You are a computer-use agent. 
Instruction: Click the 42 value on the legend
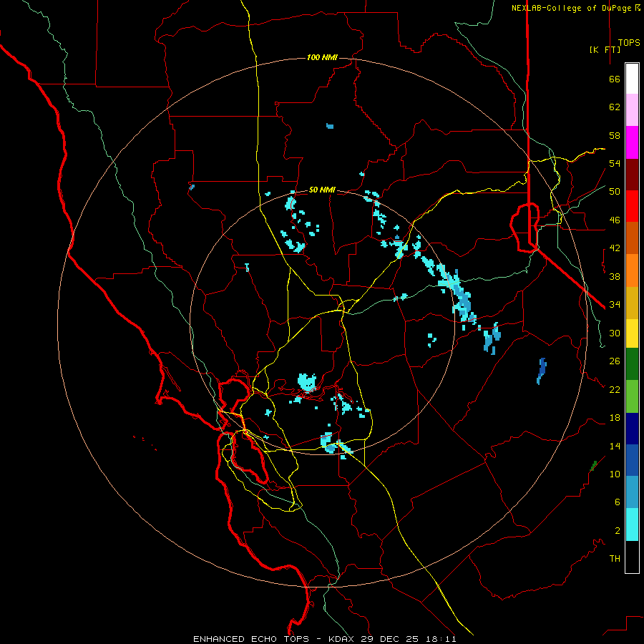point(615,248)
